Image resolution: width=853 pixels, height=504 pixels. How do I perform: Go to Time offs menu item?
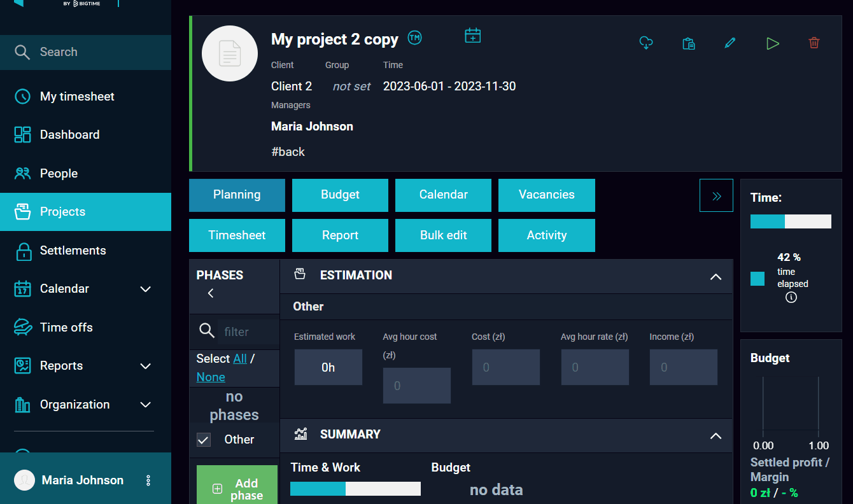tap(85, 327)
